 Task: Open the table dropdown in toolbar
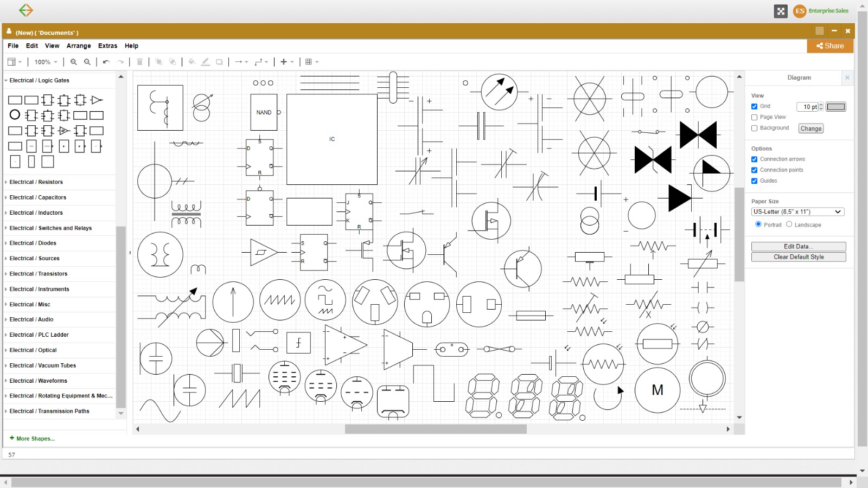312,62
